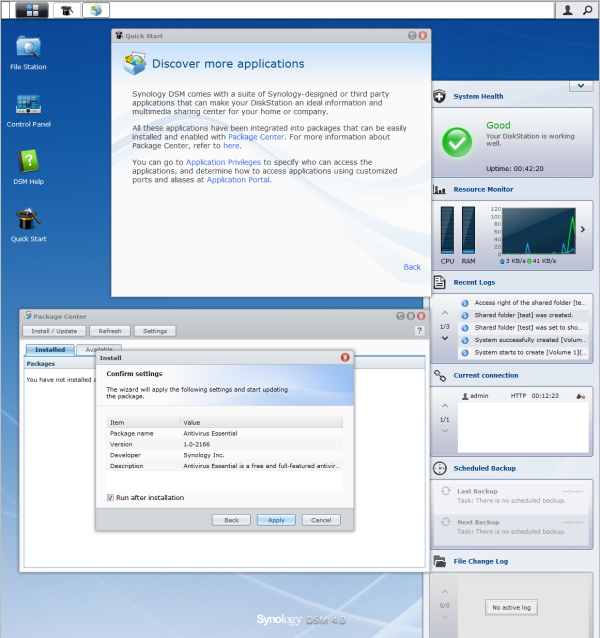Open File Station from the desktop
The image size is (600, 638).
click(28, 49)
